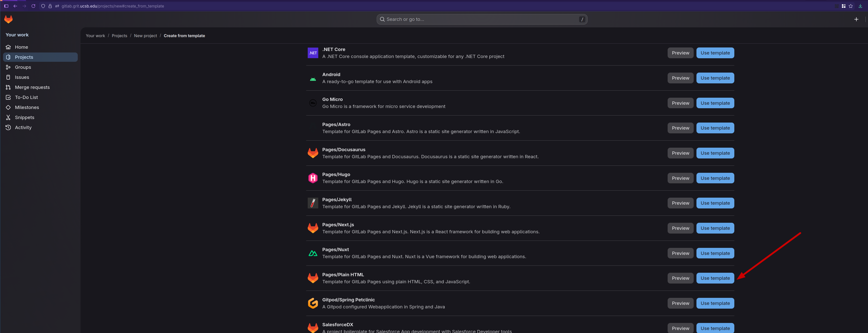868x333 pixels.
Task: Bookmark this page with the star icon
Action: [850, 6]
